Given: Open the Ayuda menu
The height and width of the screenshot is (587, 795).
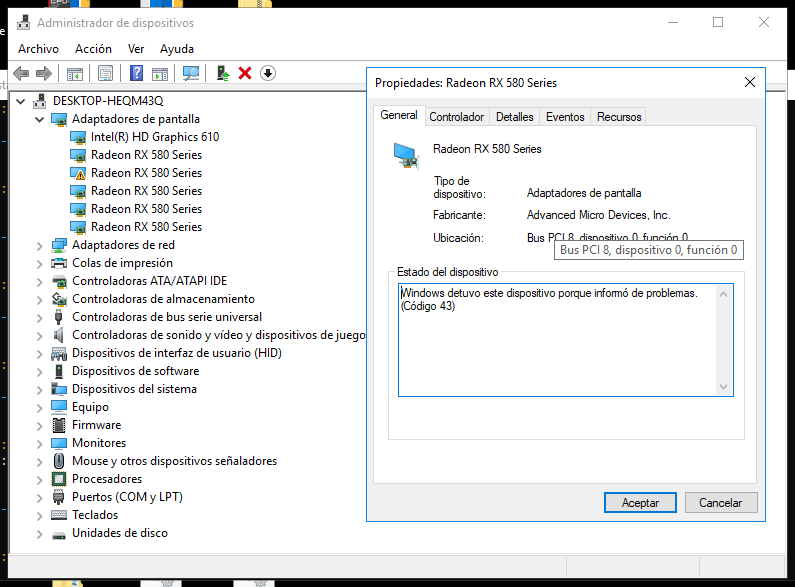Looking at the screenshot, I should click(176, 49).
